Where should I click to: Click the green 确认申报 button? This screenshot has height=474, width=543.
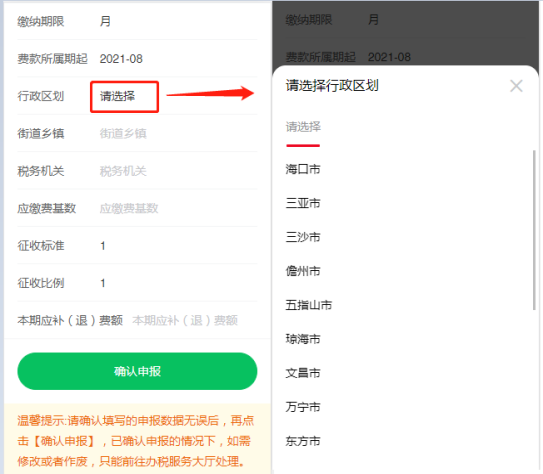click(137, 371)
